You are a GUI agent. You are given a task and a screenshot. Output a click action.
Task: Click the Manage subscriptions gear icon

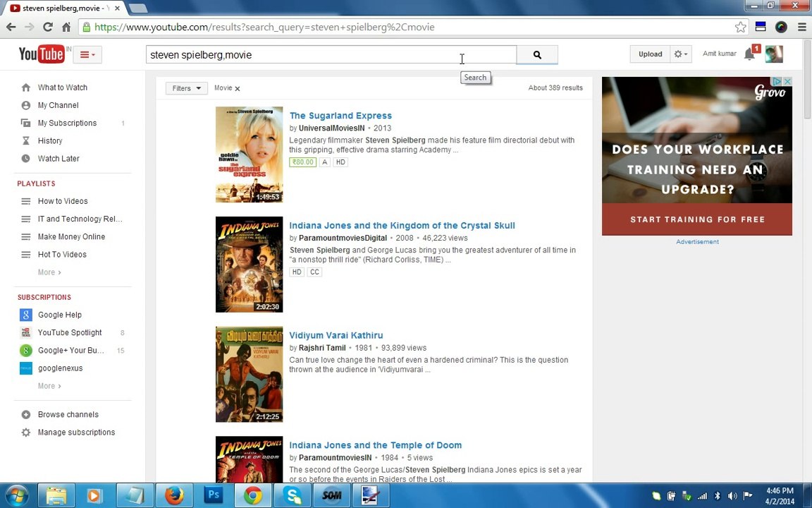[x=25, y=433]
